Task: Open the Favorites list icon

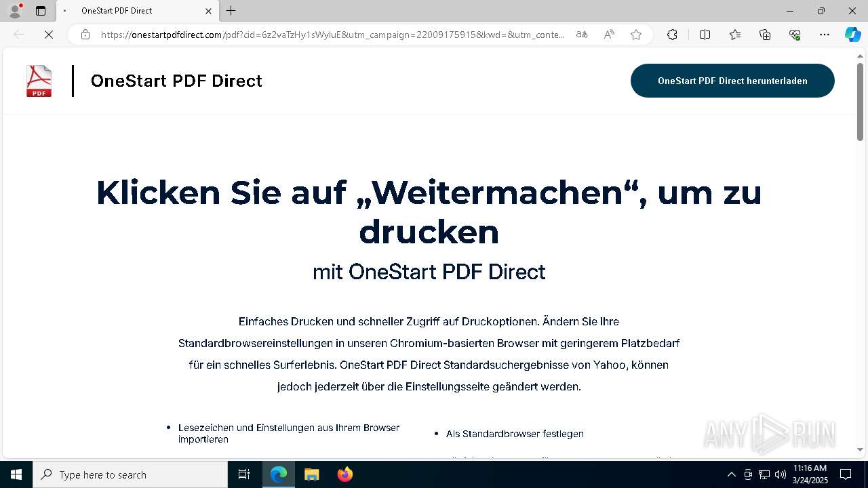Action: (735, 35)
